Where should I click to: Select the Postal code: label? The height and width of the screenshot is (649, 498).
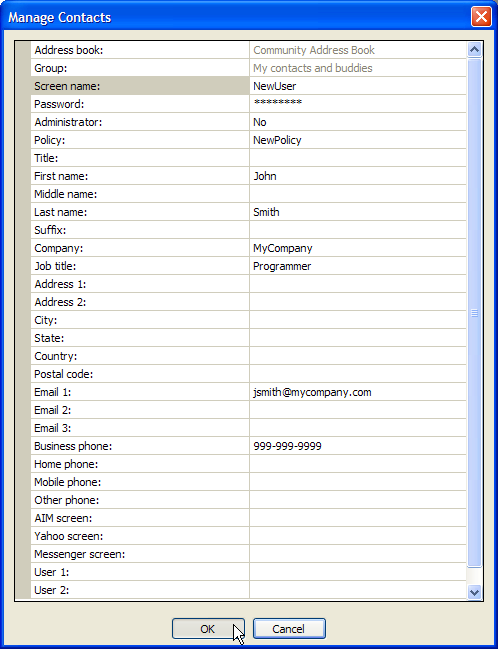[x=140, y=374]
